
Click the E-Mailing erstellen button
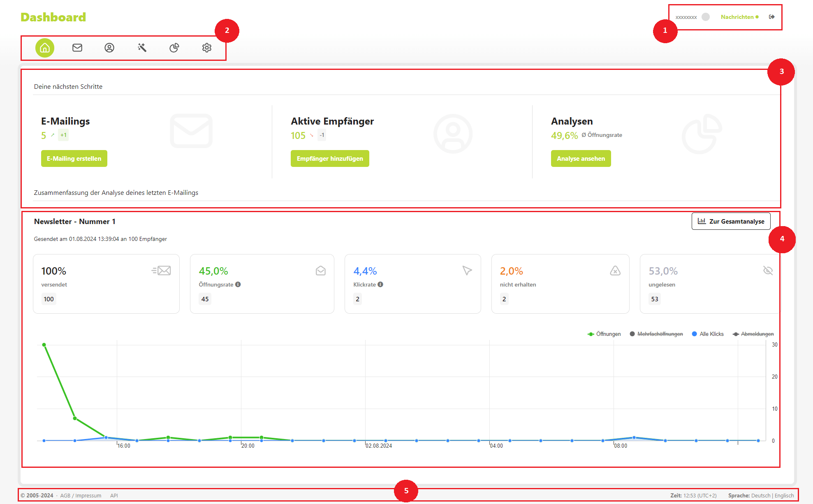(x=74, y=159)
